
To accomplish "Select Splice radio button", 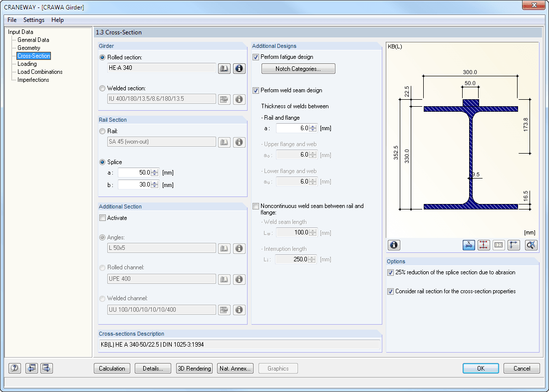I will (x=102, y=162).
